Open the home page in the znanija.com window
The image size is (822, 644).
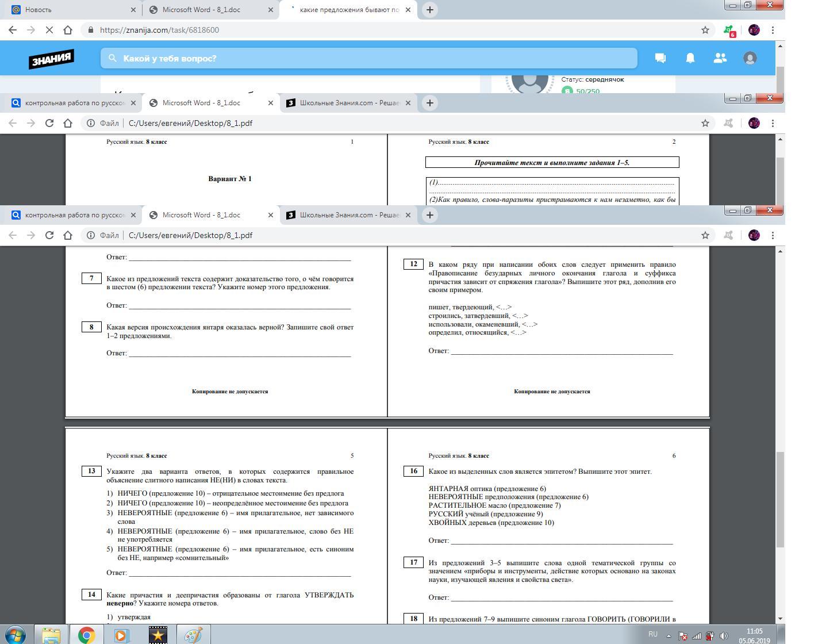pyautogui.click(x=68, y=30)
